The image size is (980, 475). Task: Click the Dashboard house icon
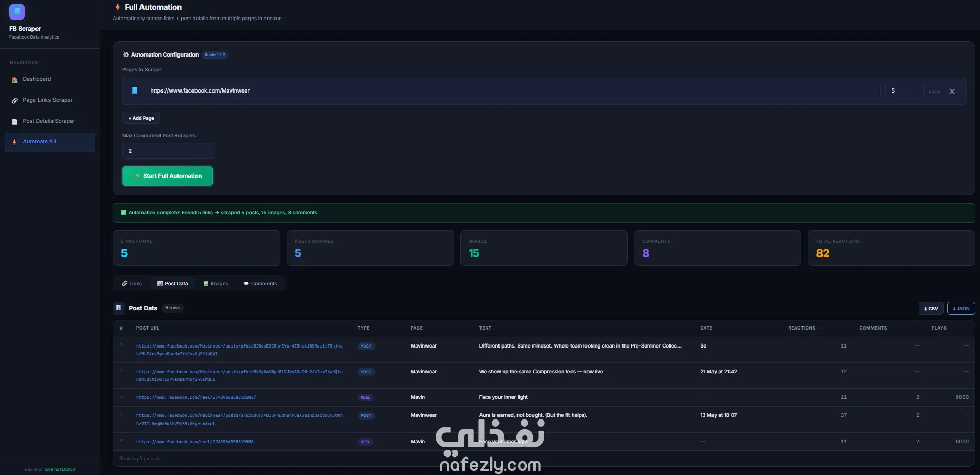click(x=15, y=79)
